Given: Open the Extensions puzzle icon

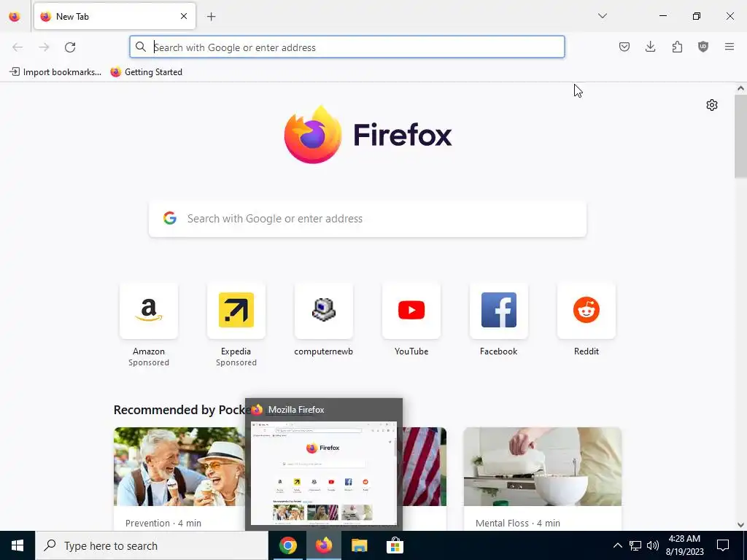Looking at the screenshot, I should pyautogui.click(x=677, y=47).
